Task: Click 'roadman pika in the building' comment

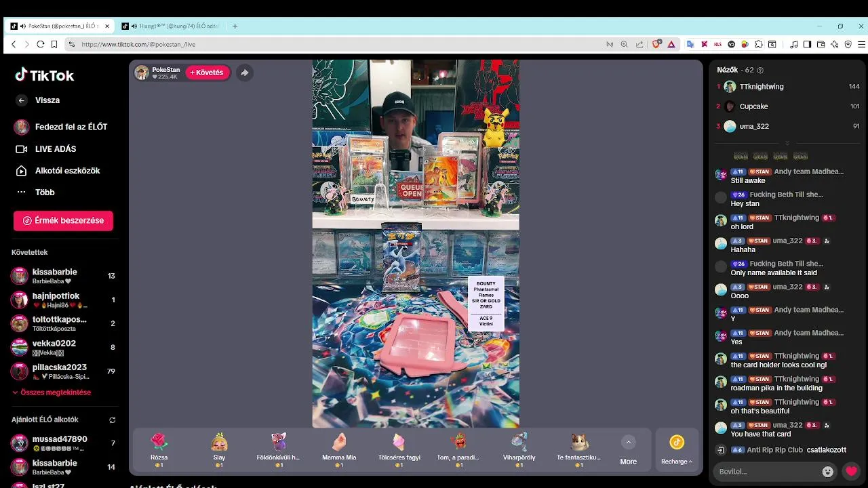Action: [x=776, y=388]
